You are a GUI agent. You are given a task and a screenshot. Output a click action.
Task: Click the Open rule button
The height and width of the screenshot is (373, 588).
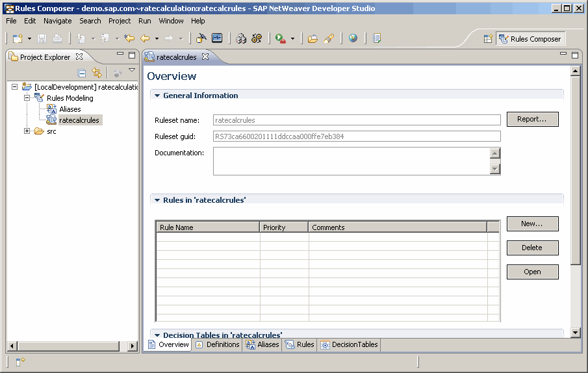tap(533, 272)
